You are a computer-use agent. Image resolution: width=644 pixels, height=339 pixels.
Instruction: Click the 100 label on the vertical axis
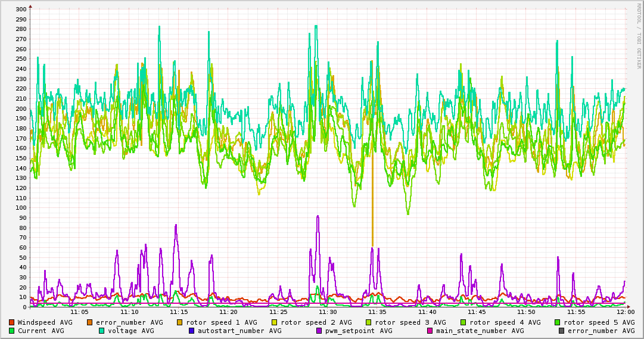point(20,208)
